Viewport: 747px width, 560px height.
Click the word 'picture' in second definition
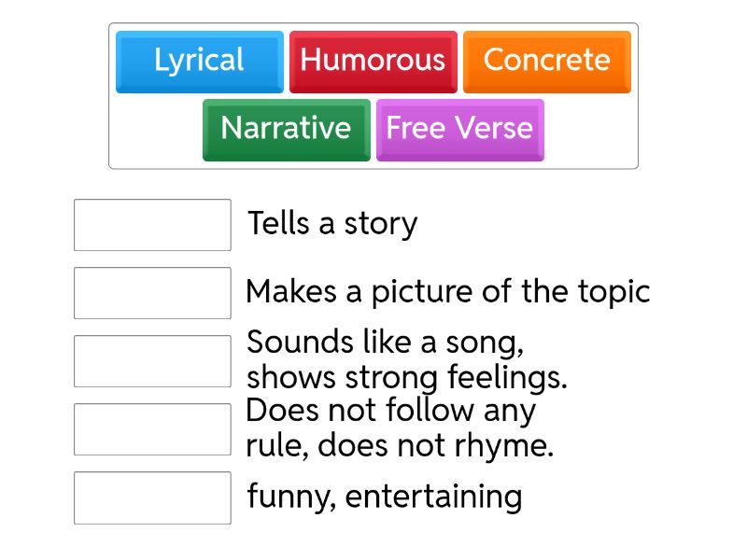422,292
